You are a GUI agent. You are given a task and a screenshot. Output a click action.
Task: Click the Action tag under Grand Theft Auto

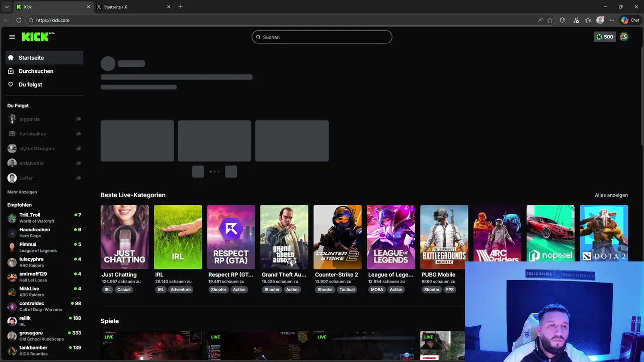[x=292, y=290]
